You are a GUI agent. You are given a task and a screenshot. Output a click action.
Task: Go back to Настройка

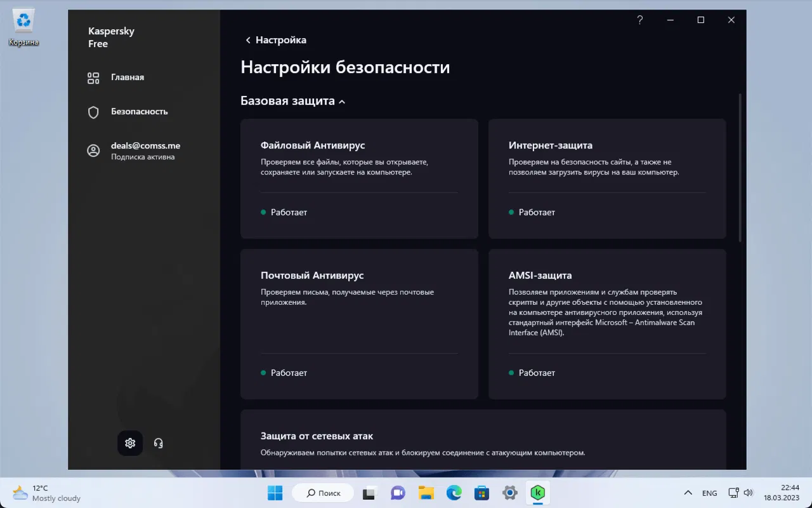[276, 40]
